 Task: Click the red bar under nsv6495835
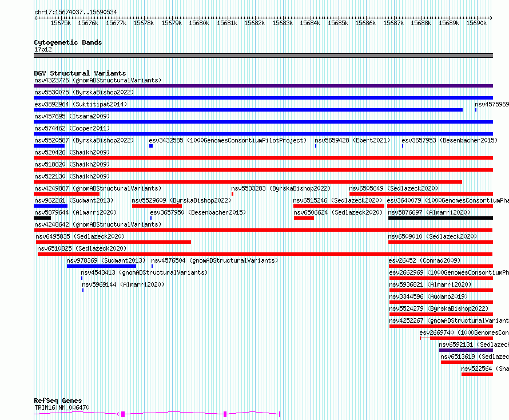coord(113,242)
